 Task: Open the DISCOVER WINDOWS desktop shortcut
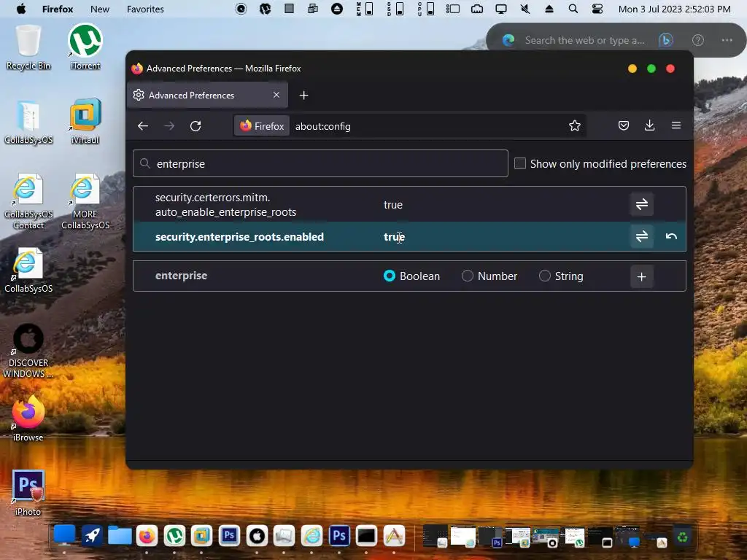28,351
